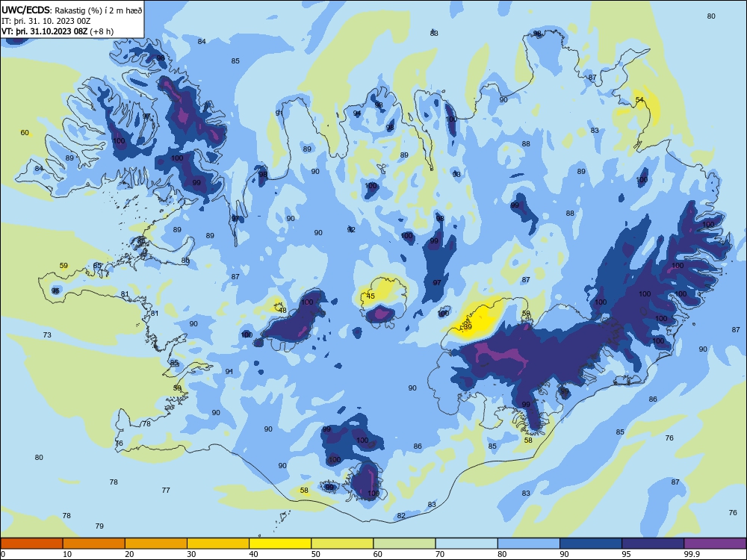Click the legend scale label 50

click(x=315, y=554)
